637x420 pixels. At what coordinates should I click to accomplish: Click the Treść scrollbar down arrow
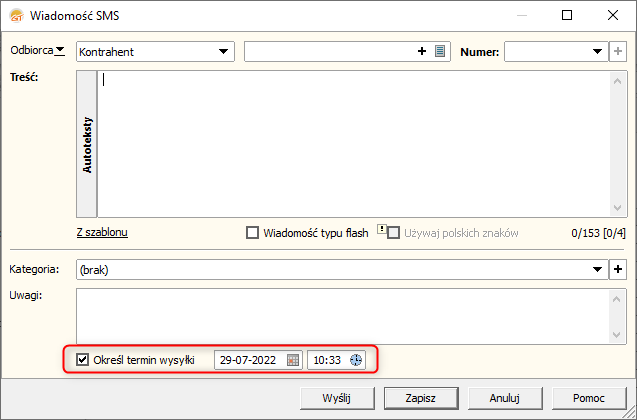(x=618, y=208)
